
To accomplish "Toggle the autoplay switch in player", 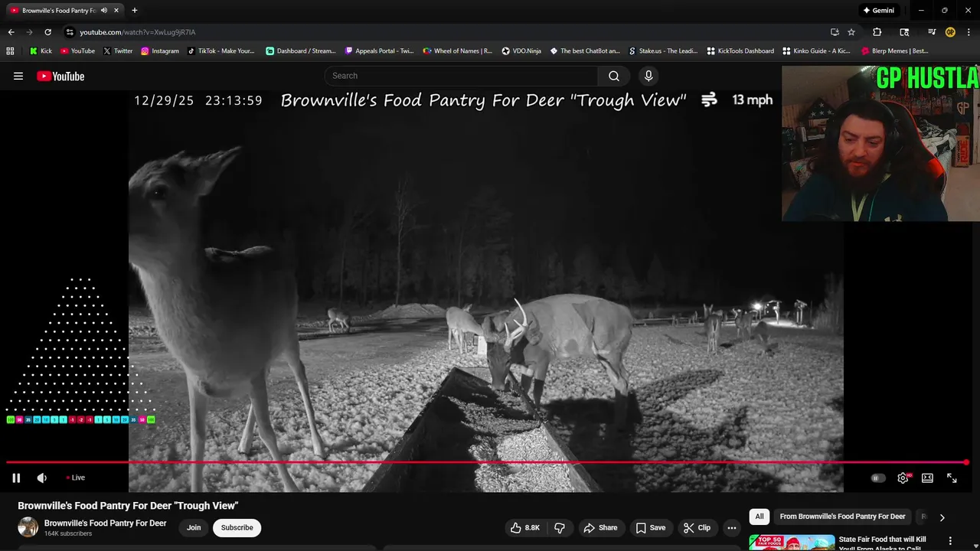I will (877, 478).
